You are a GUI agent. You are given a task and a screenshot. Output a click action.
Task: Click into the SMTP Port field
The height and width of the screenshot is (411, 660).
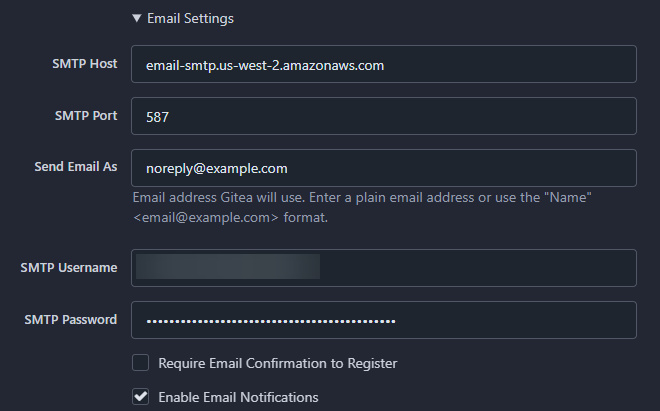384,116
